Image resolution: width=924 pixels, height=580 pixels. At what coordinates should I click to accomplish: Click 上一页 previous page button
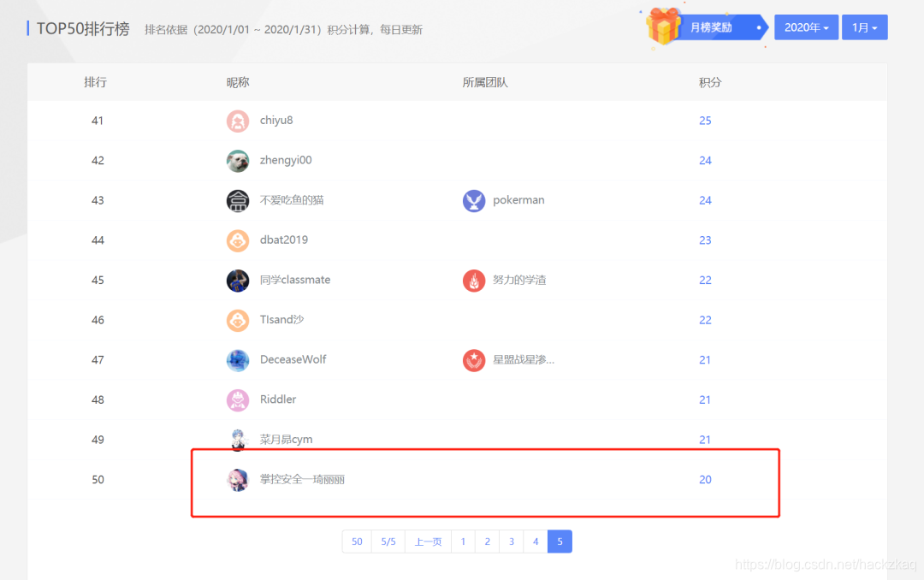(x=429, y=542)
